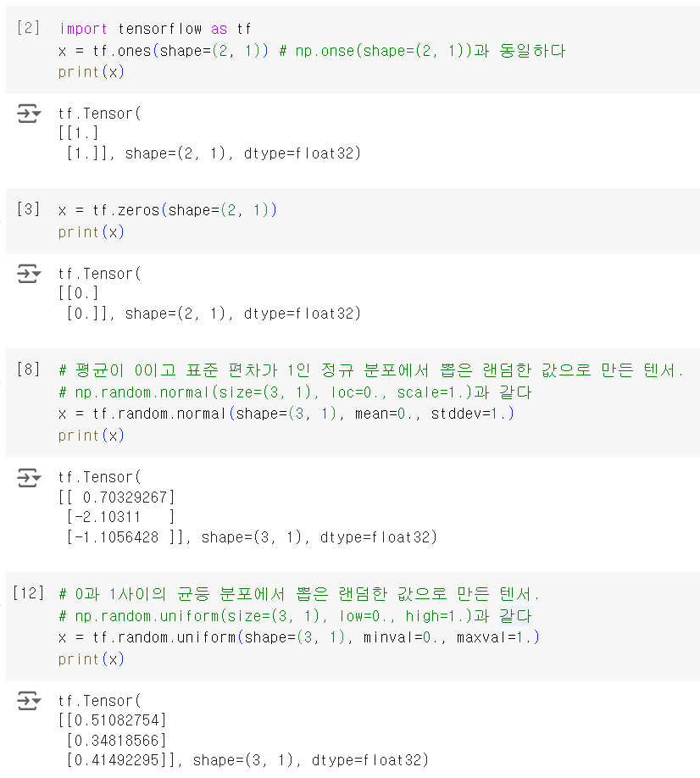Click the tf.random.normal code line

point(286,414)
